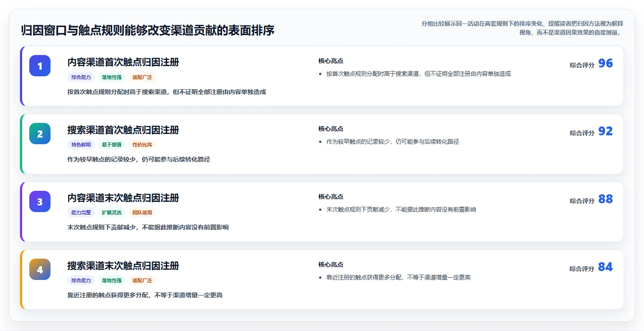The width and height of the screenshot is (644, 331).
Task: Click 核心亮点 heading in the first card
Action: [x=331, y=61]
